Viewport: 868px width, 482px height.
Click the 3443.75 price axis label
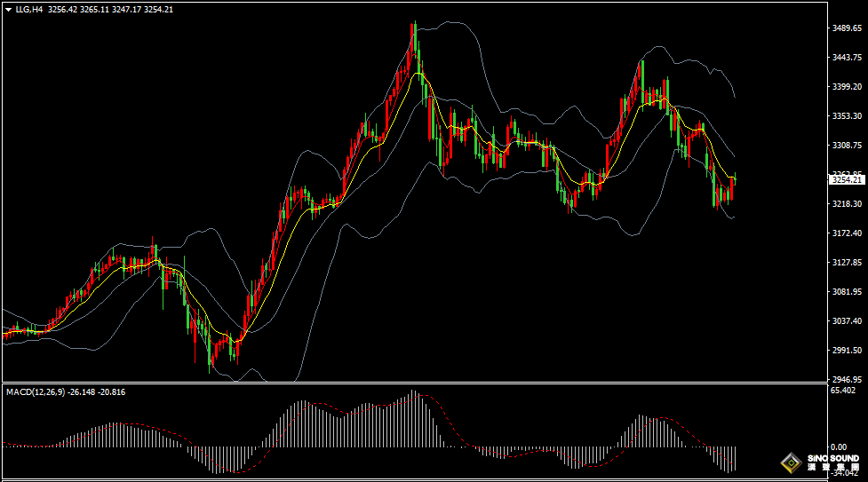(x=847, y=58)
